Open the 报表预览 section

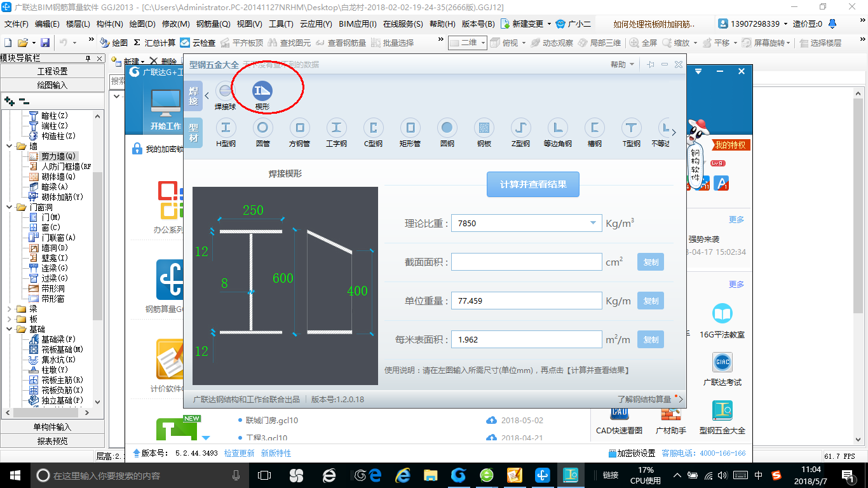tap(52, 440)
